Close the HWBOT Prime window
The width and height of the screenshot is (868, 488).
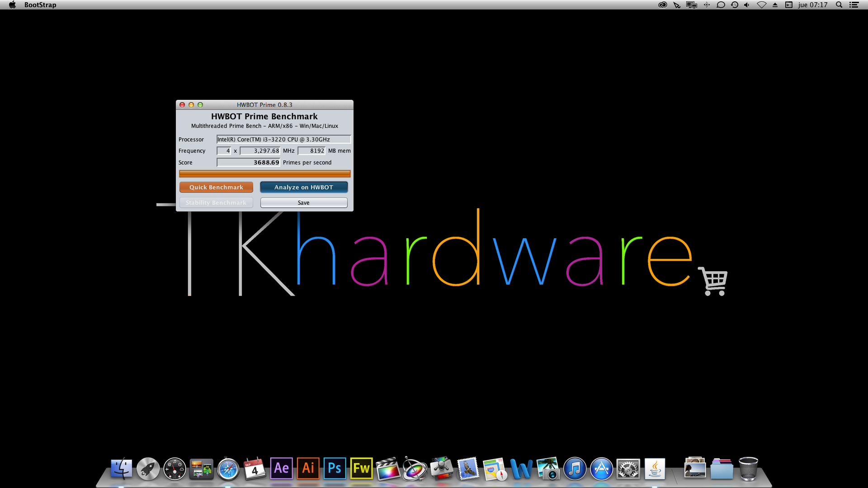click(x=182, y=105)
